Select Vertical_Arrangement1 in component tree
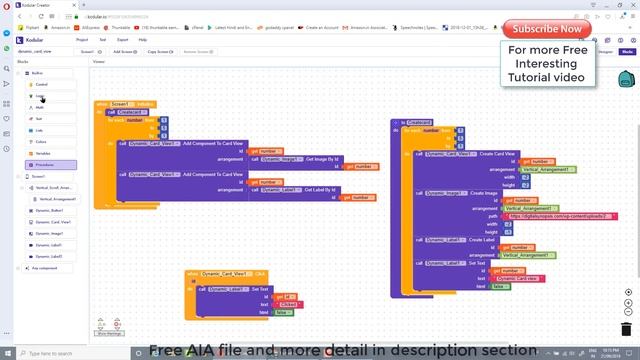Viewport: 640px width, 360px height. 55,199
